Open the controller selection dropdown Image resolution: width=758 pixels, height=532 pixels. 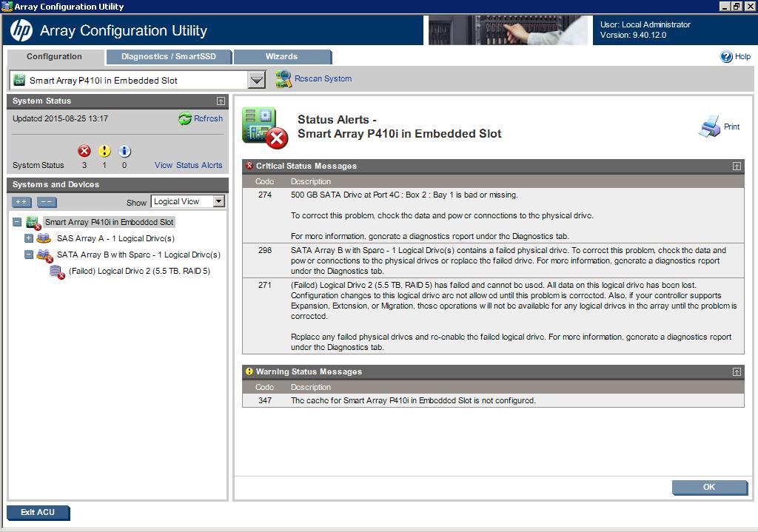point(256,80)
